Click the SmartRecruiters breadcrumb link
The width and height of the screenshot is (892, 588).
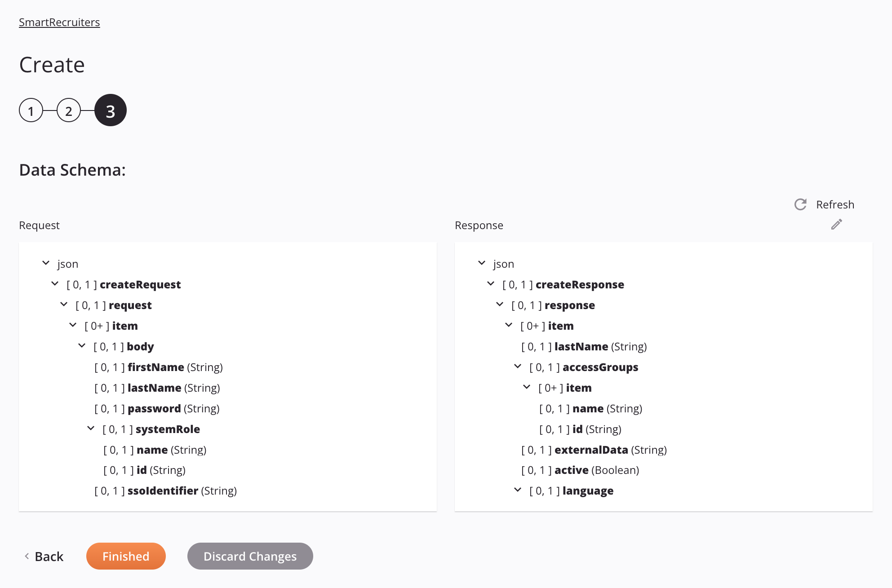58,22
